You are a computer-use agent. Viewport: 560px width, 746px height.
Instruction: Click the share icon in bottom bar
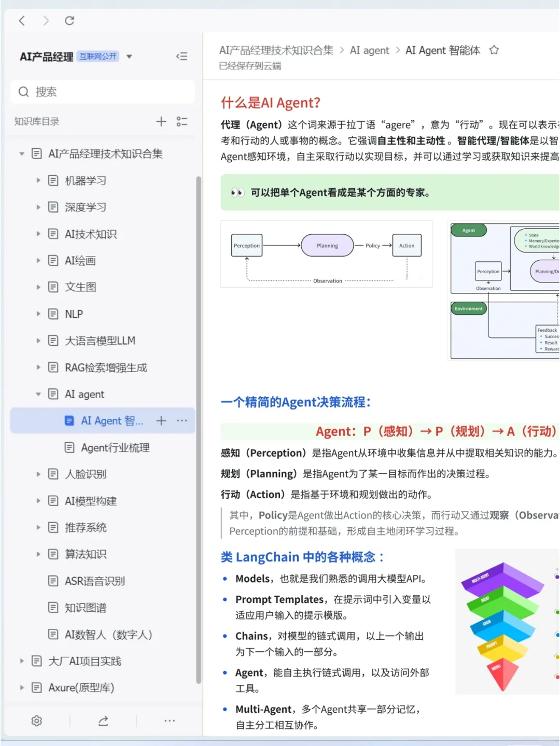[103, 721]
